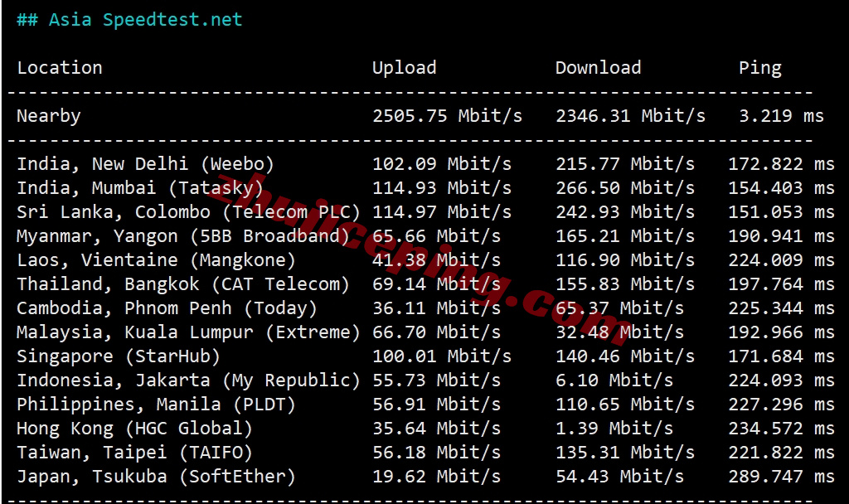Click "Sri Lanka, Colombo (Telecom PLC)" location
This screenshot has height=504, width=849.
(188, 212)
